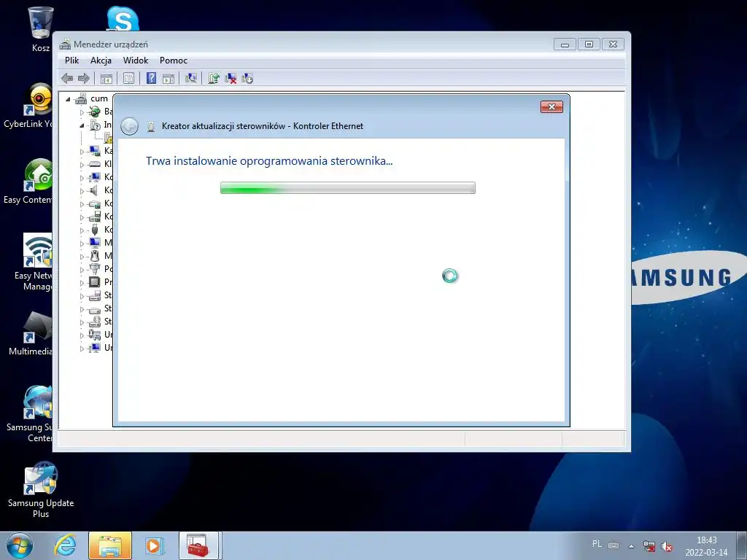Select the speaker icon in device tree

pyautogui.click(x=95, y=190)
